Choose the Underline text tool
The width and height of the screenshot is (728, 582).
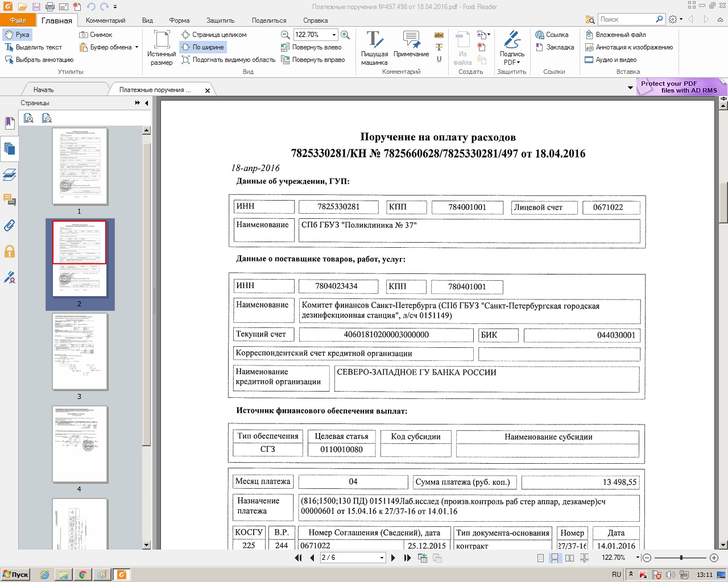(x=439, y=59)
